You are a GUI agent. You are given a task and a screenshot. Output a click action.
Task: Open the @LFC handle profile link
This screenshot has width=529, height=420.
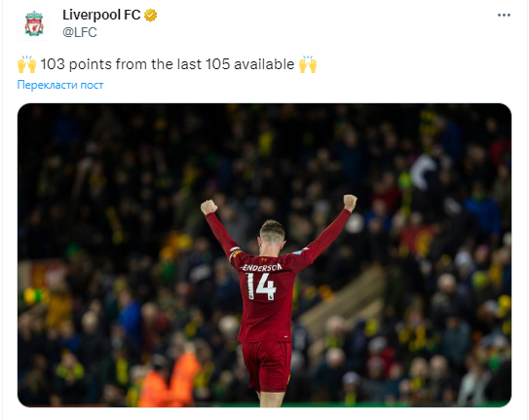[80, 32]
